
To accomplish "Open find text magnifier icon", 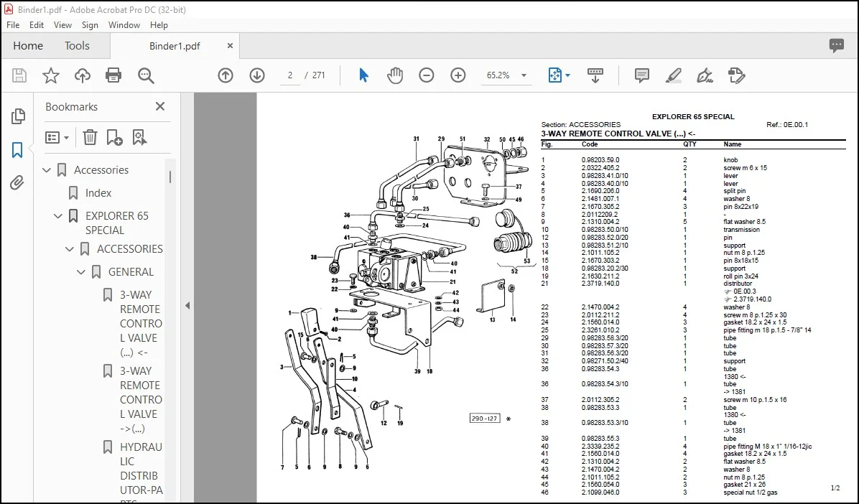I will [x=146, y=75].
